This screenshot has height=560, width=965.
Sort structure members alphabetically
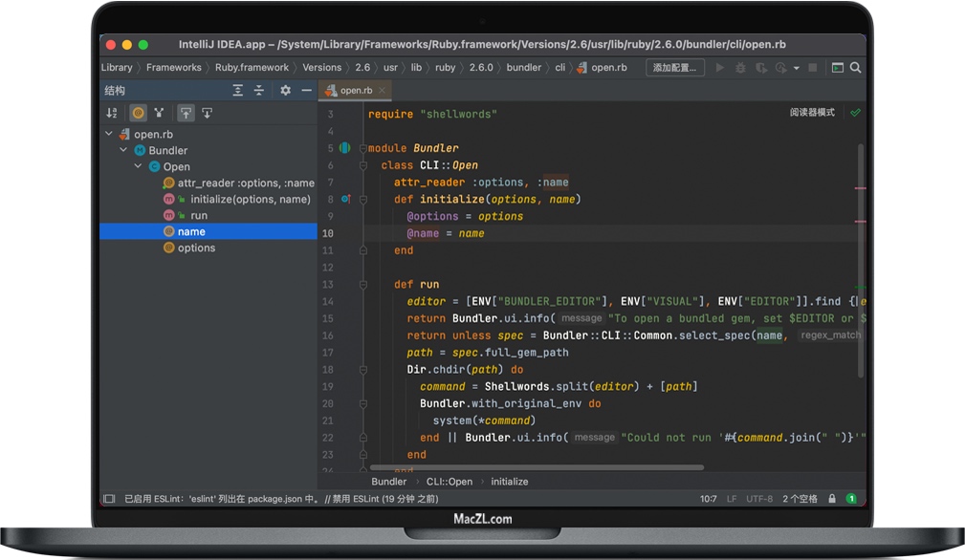[x=111, y=113]
